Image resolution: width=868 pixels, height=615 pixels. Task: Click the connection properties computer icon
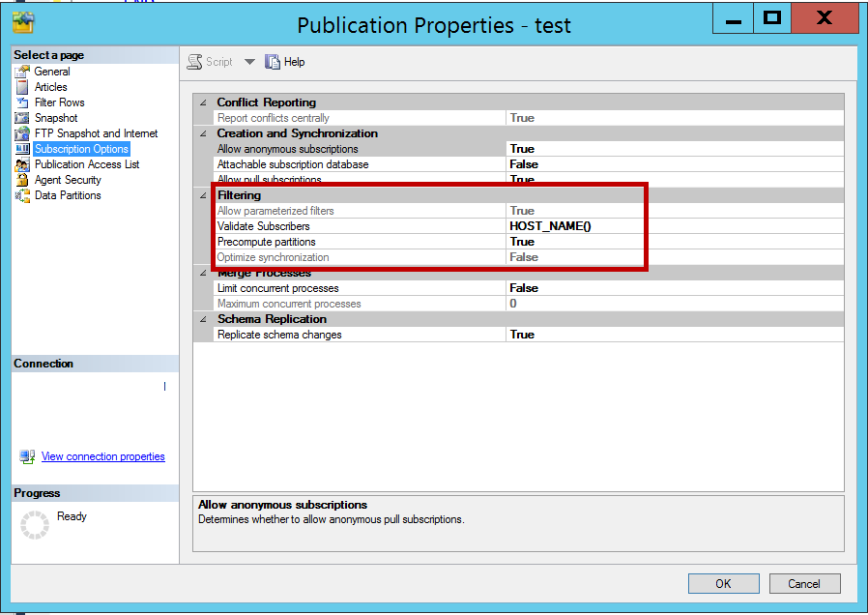click(27, 456)
